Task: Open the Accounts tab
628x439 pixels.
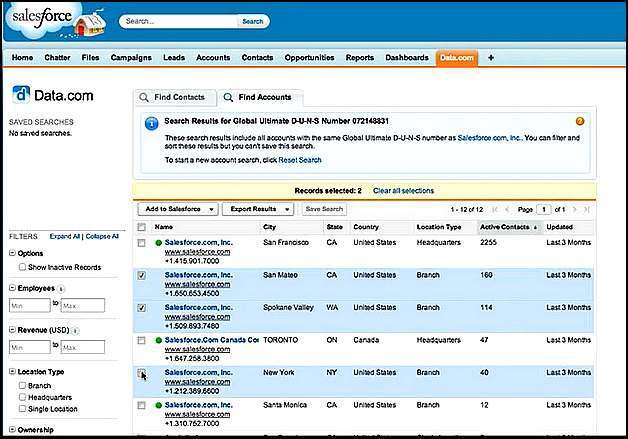Action: point(213,58)
